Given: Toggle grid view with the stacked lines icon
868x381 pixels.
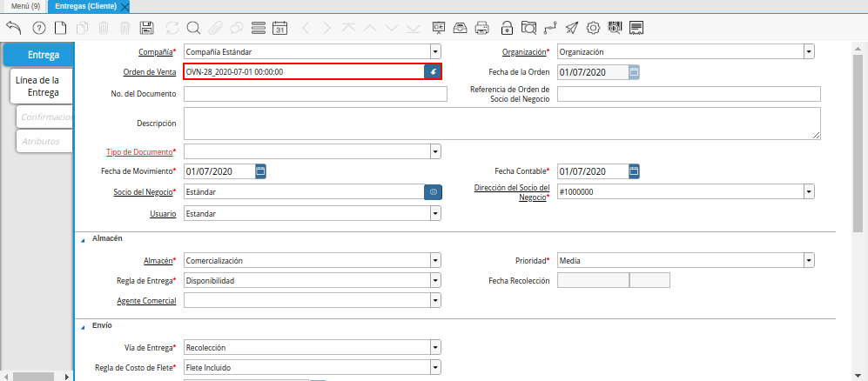Looking at the screenshot, I should (x=258, y=28).
